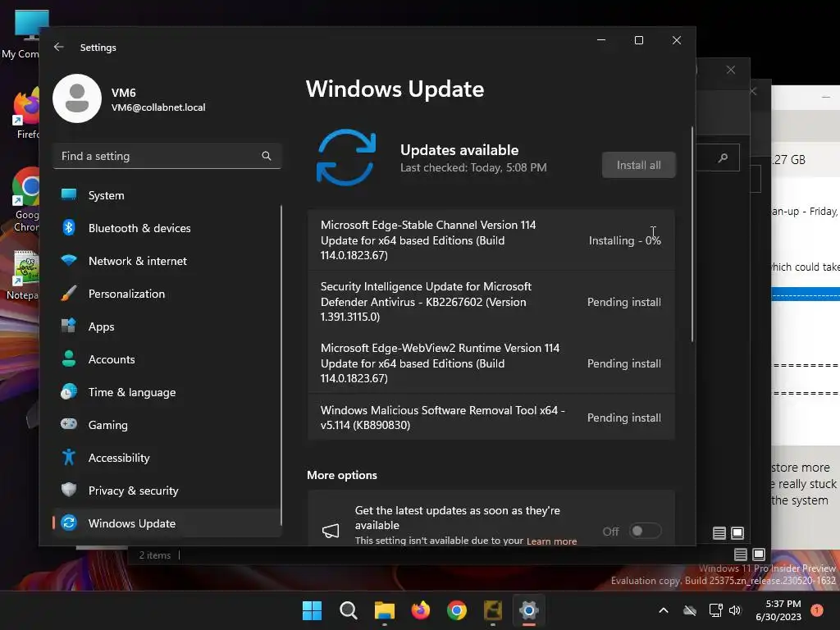Click the Privacy shield icon
Image resolution: width=840 pixels, height=630 pixels.
pos(69,490)
